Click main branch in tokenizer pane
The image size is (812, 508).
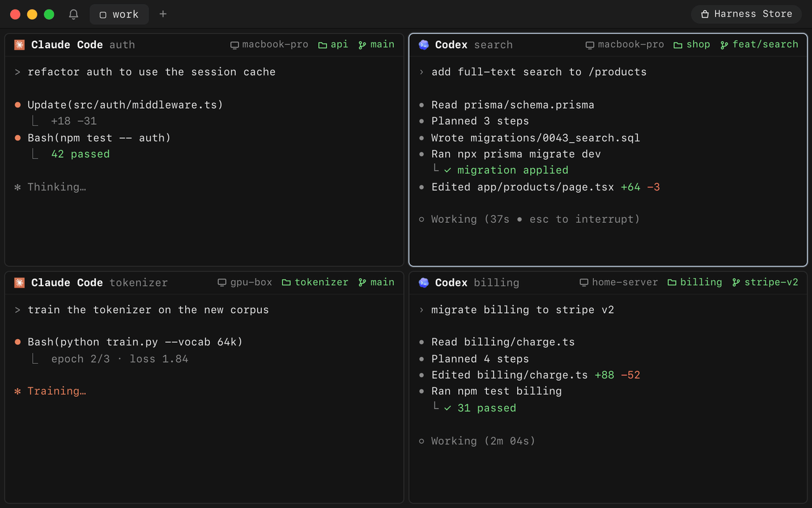[376, 283]
